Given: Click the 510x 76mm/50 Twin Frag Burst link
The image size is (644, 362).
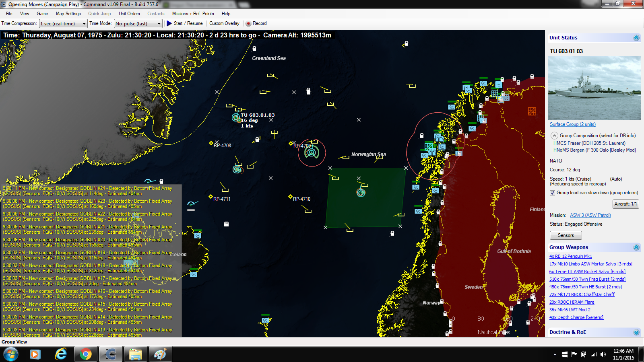Looking at the screenshot, I should [588, 279].
